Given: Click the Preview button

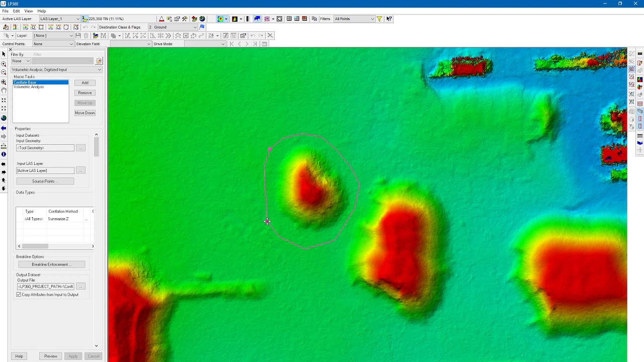Looking at the screenshot, I should coord(50,356).
